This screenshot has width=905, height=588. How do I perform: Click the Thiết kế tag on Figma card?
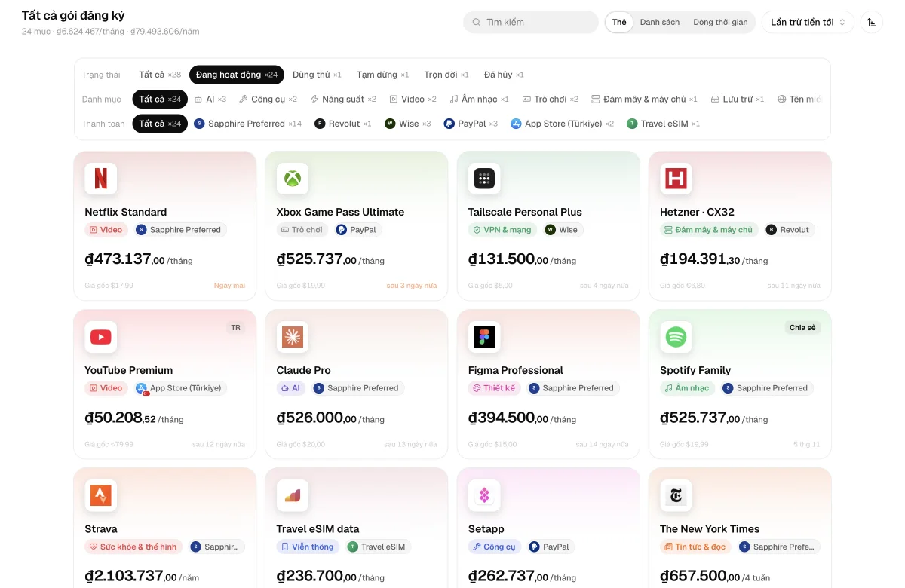[495, 388]
